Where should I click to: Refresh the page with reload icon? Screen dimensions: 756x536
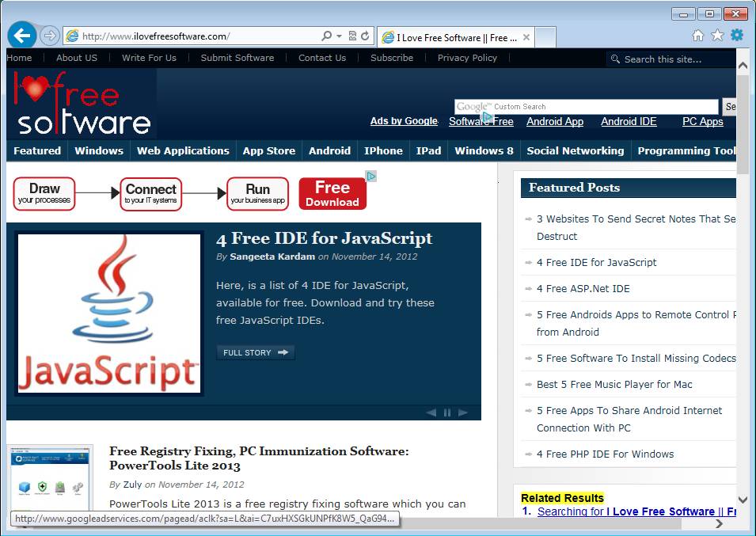(x=366, y=36)
